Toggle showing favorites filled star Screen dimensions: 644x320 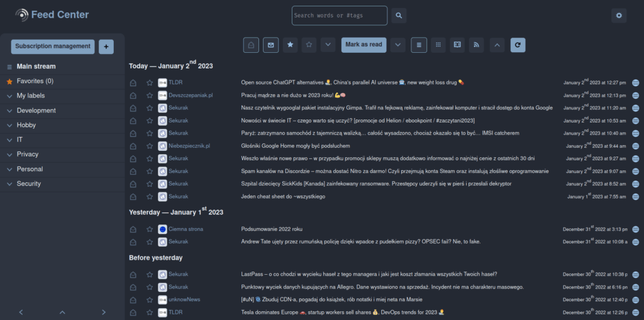pos(290,45)
